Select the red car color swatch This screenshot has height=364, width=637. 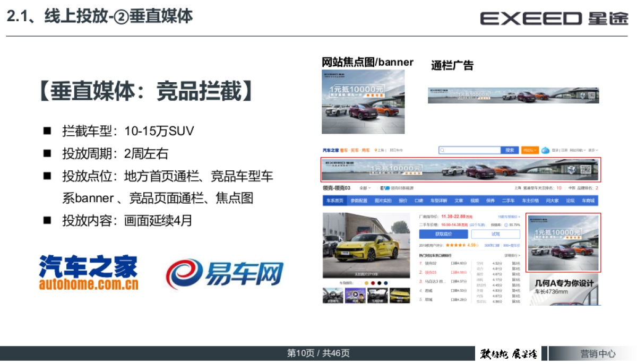(x=373, y=283)
